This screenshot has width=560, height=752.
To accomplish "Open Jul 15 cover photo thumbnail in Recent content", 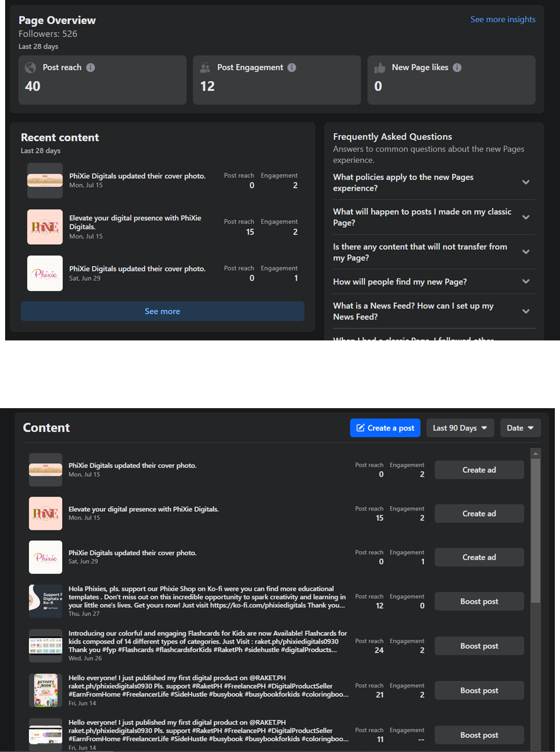I will click(x=45, y=180).
